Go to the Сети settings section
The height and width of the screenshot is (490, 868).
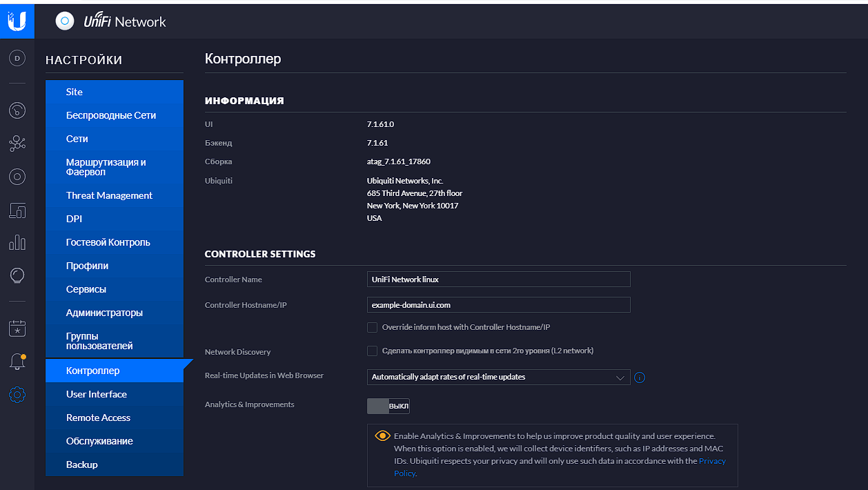point(115,139)
